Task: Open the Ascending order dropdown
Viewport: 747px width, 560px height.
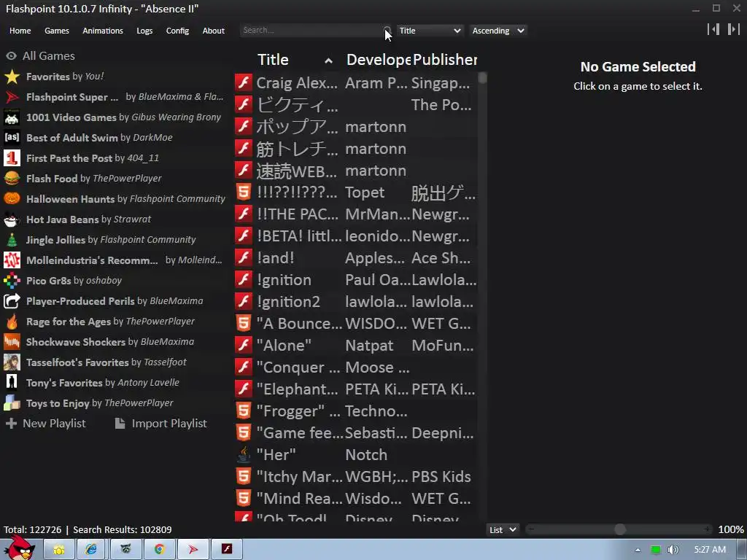Action: point(498,31)
